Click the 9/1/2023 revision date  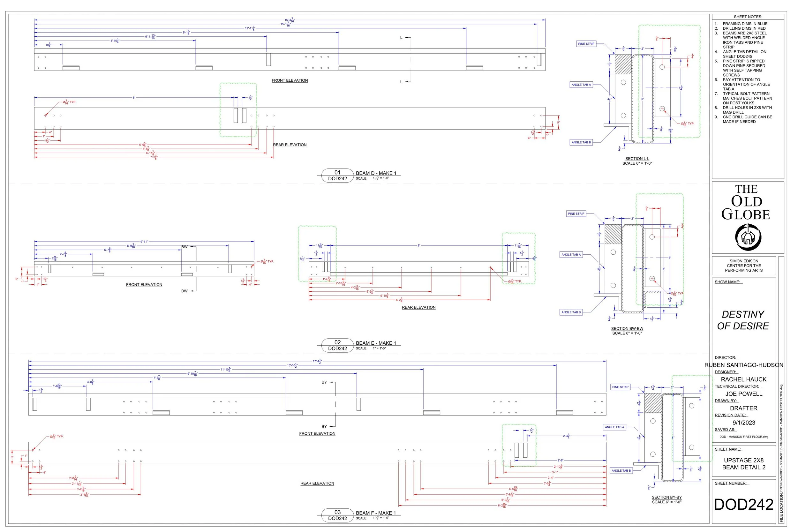click(x=744, y=423)
